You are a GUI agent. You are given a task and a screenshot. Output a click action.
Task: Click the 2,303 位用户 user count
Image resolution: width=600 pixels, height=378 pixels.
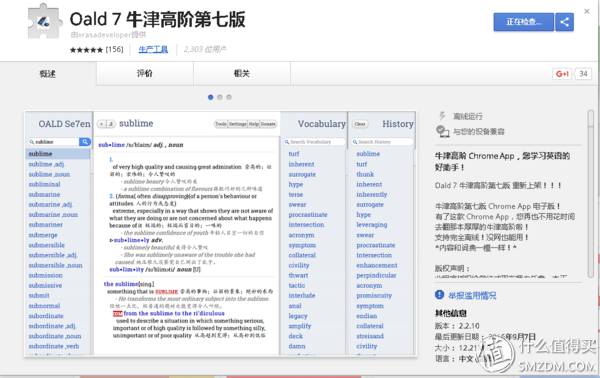[x=205, y=49]
